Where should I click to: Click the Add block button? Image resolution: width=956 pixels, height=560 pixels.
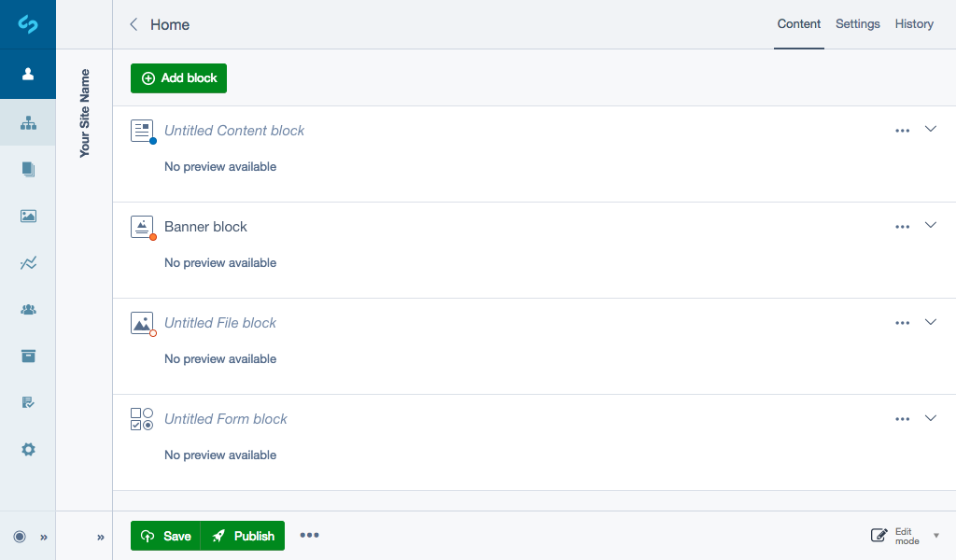pos(178,77)
